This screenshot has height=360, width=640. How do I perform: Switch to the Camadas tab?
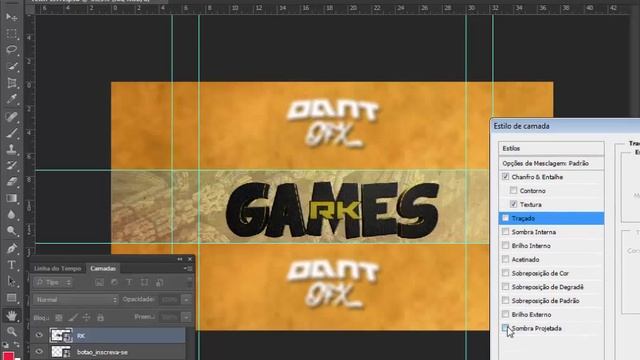click(103, 269)
